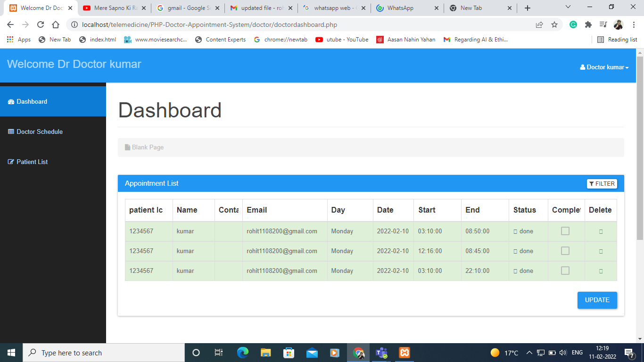This screenshot has height=362, width=644.
Task: Tick the Complete checkbox in the first row
Action: coord(565,231)
